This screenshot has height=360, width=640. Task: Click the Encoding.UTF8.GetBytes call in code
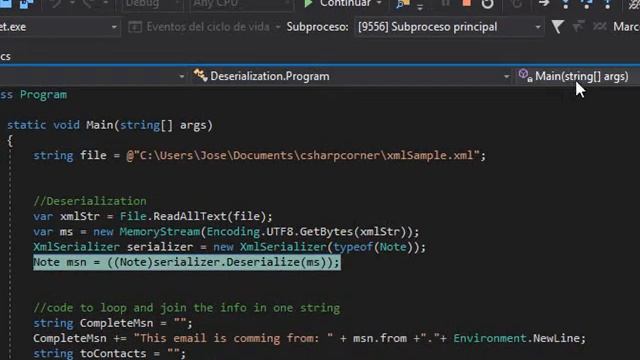click(309, 232)
